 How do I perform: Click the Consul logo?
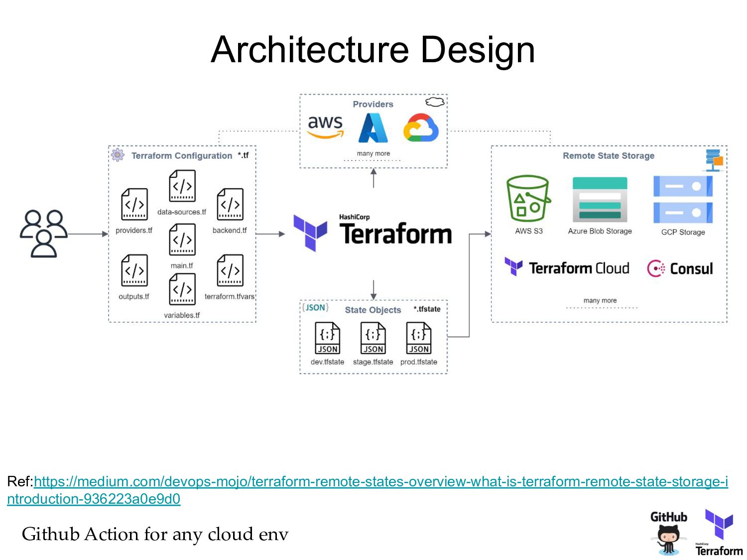680,268
